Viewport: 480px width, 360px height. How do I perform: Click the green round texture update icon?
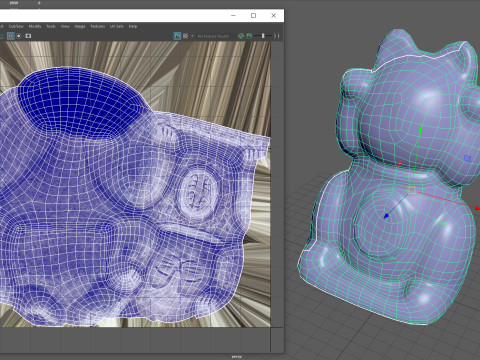241,36
